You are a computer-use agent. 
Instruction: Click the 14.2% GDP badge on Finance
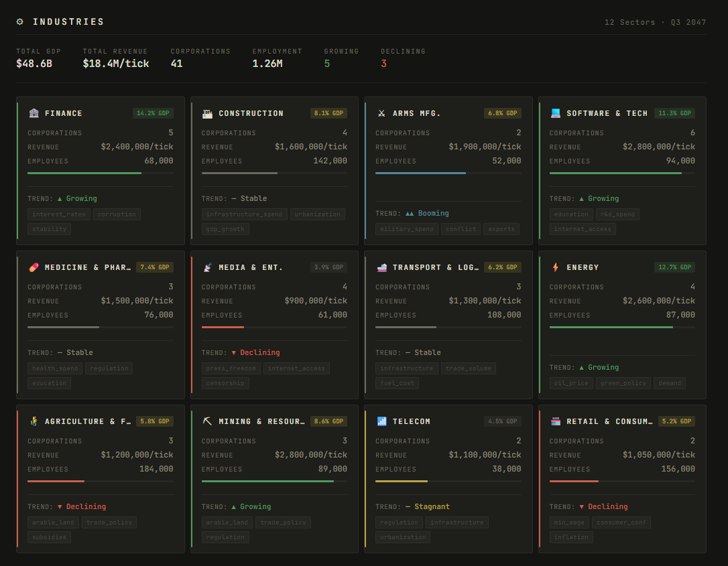tap(154, 113)
